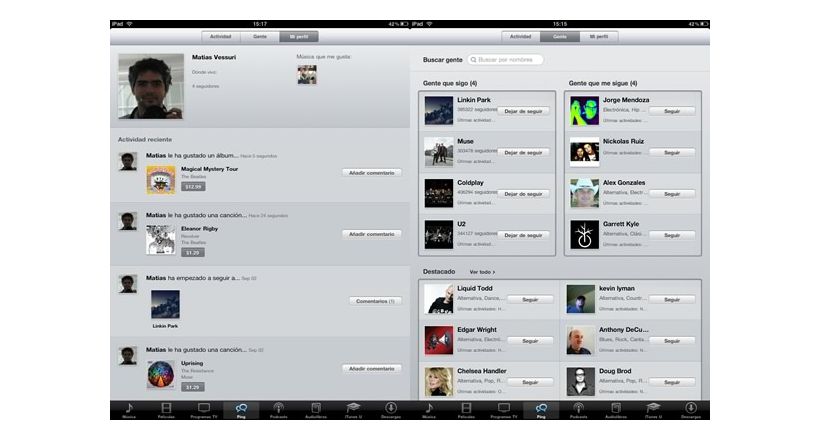Viewport: 820px width, 440px height.
Task: Follow Liquid Todd
Action: coord(530,299)
